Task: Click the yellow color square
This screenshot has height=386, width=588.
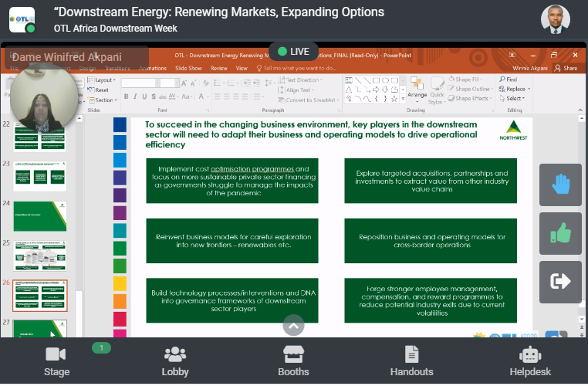Action: tap(120, 284)
